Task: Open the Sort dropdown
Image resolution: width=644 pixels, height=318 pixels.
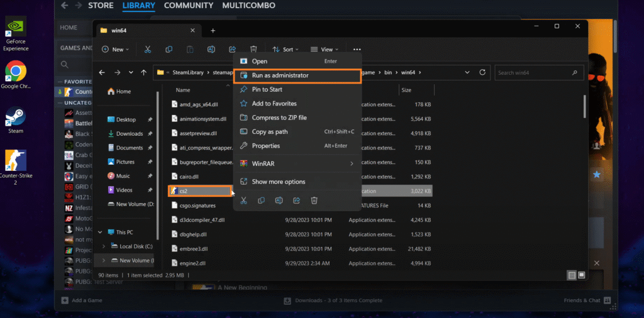Action: tap(286, 49)
